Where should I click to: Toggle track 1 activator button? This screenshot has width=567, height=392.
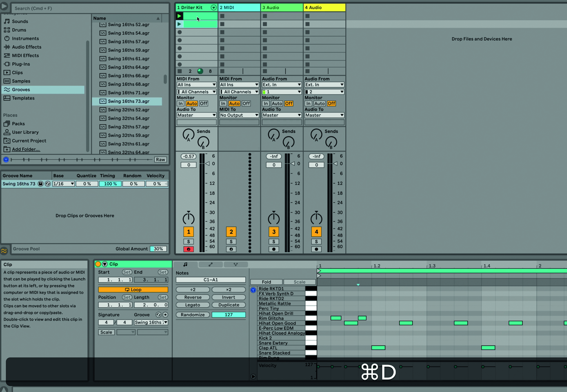click(189, 232)
